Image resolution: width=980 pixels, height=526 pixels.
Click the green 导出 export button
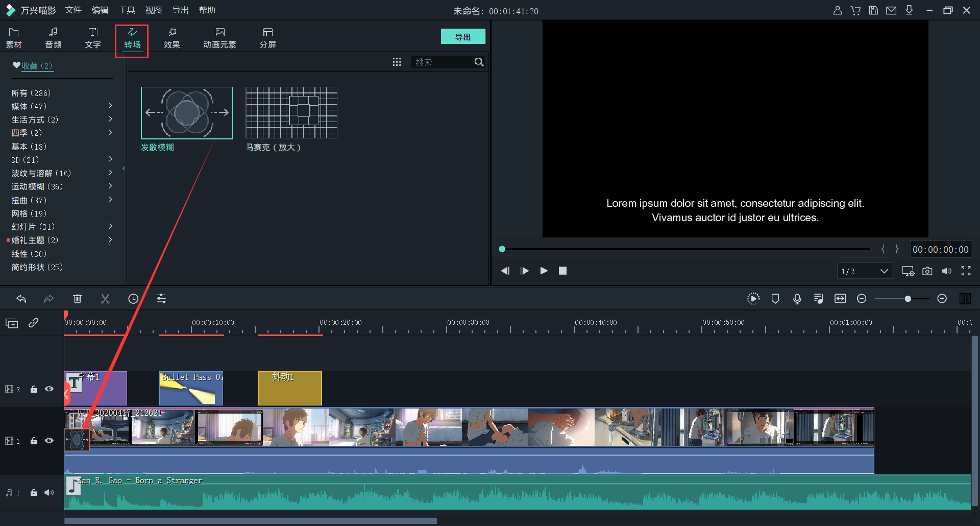click(x=462, y=37)
